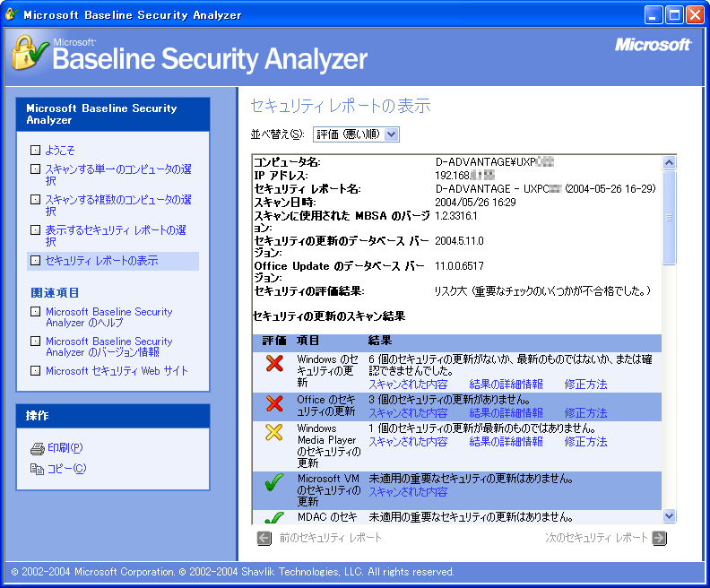
Task: Click the bullet box beside ようこそ
Action: tap(35, 150)
